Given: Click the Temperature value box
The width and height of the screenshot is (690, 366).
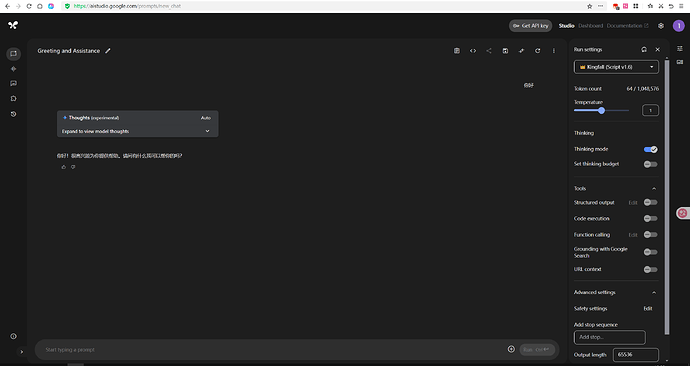Looking at the screenshot, I should tap(650, 110).
